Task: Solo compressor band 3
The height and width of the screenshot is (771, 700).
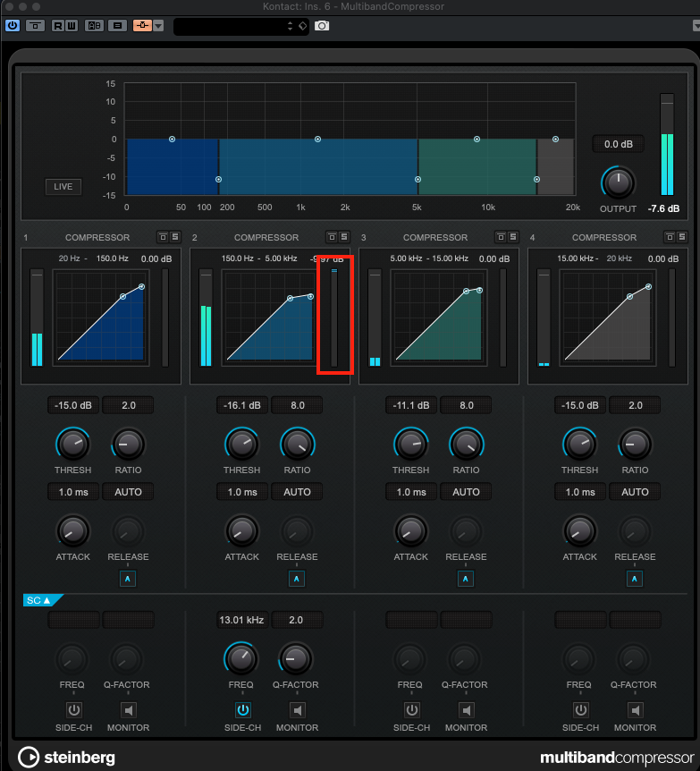Action: (x=513, y=237)
